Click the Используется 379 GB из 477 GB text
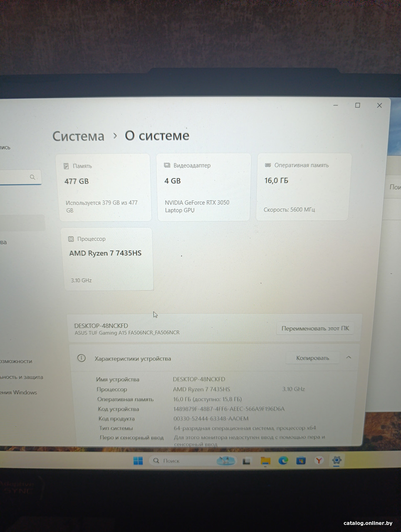The height and width of the screenshot is (532, 401). click(x=101, y=207)
